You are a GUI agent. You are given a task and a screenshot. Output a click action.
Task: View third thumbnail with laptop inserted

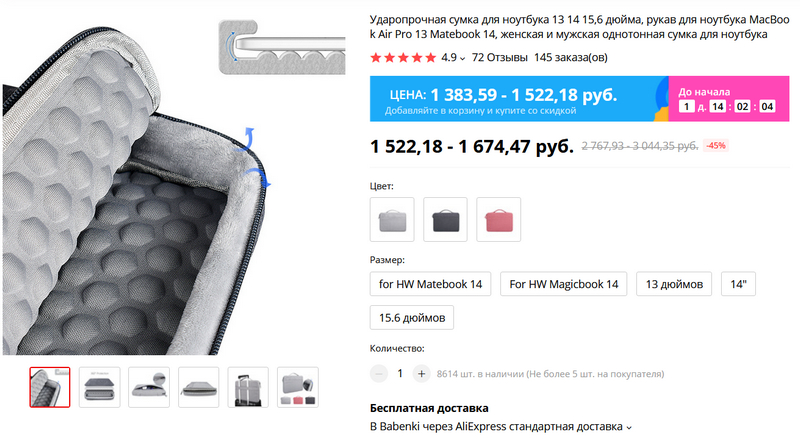click(x=149, y=387)
